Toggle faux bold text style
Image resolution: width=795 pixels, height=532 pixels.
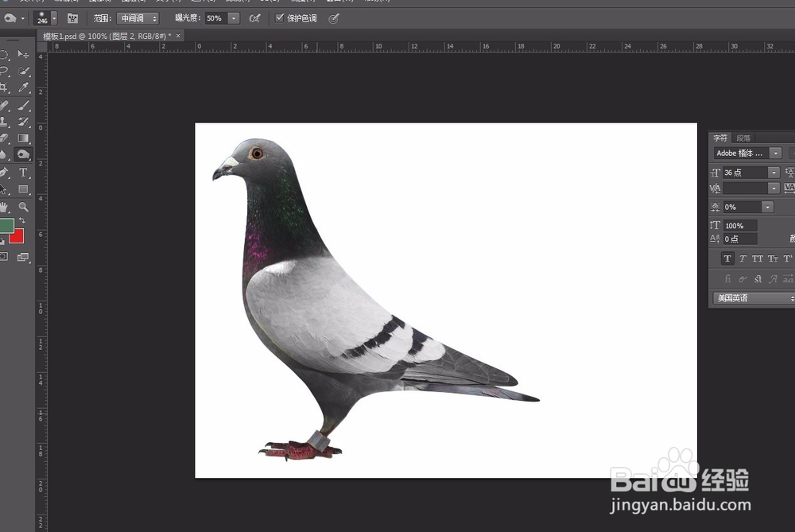tap(727, 258)
